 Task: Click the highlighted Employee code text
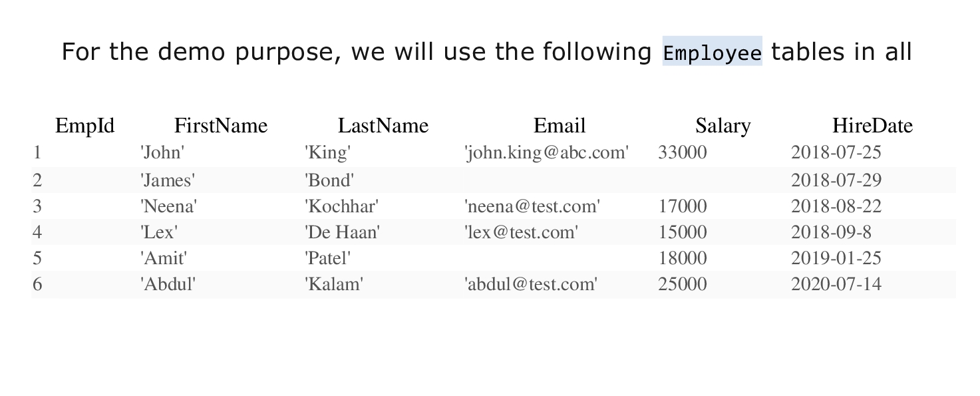click(x=712, y=51)
